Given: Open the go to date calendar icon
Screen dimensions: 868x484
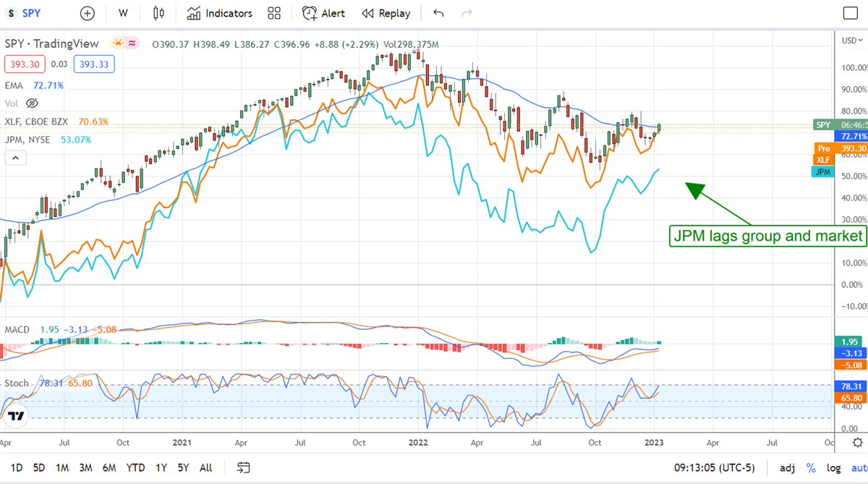Looking at the screenshot, I should [244, 467].
